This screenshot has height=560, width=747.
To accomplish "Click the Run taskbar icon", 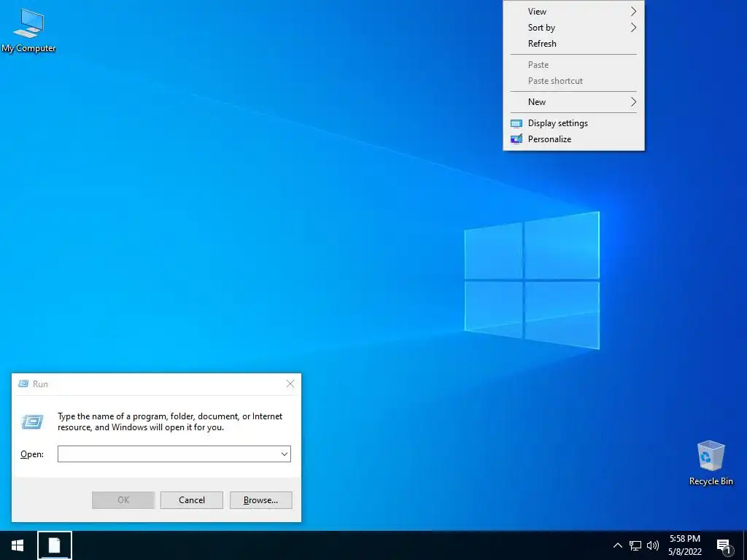I will click(55, 545).
